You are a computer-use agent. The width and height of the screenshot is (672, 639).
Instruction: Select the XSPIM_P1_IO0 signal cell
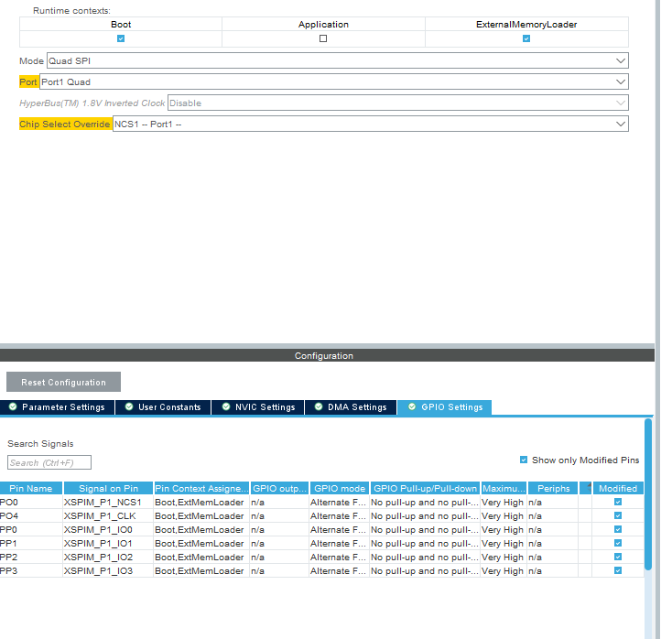[x=108, y=529]
